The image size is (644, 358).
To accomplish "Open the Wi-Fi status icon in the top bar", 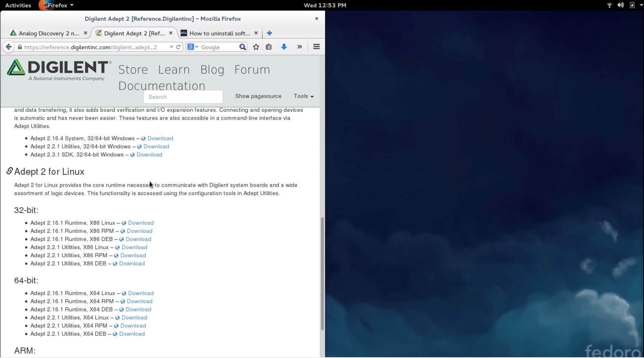I will tap(609, 5).
